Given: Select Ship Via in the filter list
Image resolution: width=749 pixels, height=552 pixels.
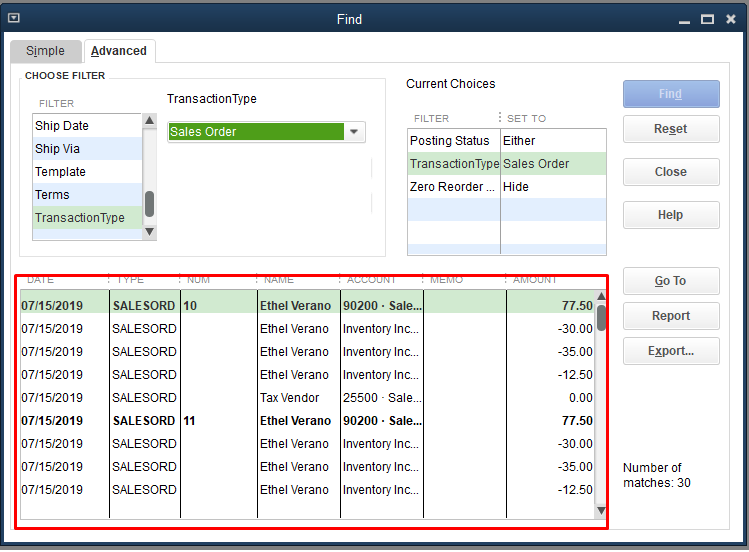Looking at the screenshot, I should pyautogui.click(x=87, y=149).
